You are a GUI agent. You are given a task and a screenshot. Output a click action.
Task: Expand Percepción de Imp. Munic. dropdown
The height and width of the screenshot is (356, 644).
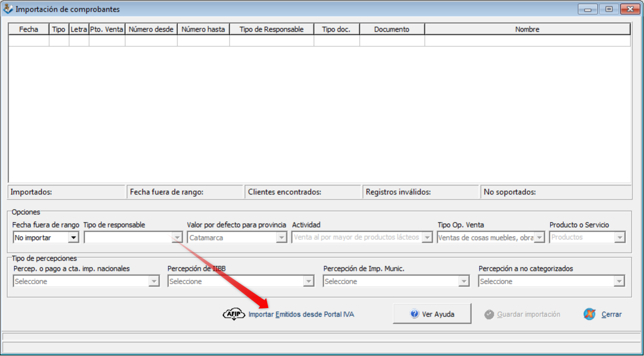point(464,281)
